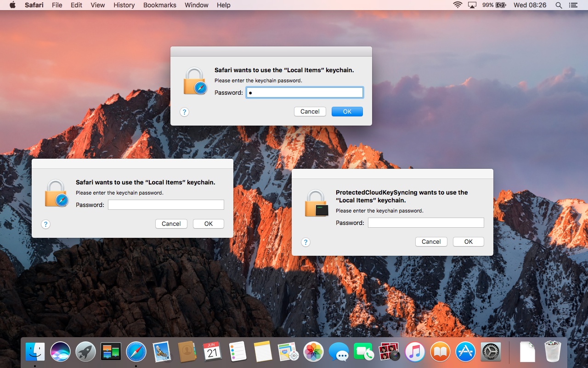Open the Edit menu
The width and height of the screenshot is (588, 368).
click(x=76, y=5)
